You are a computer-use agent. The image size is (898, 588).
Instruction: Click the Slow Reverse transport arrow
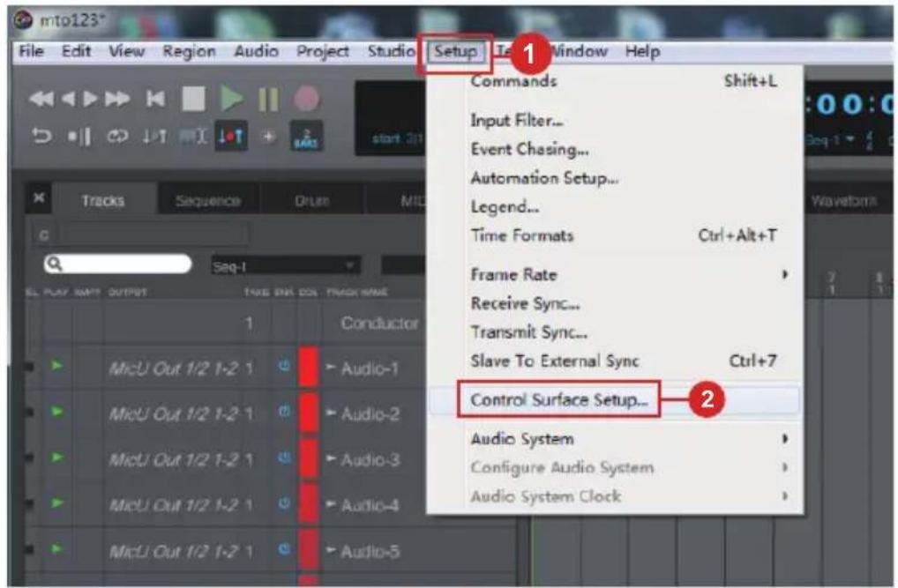(68, 99)
